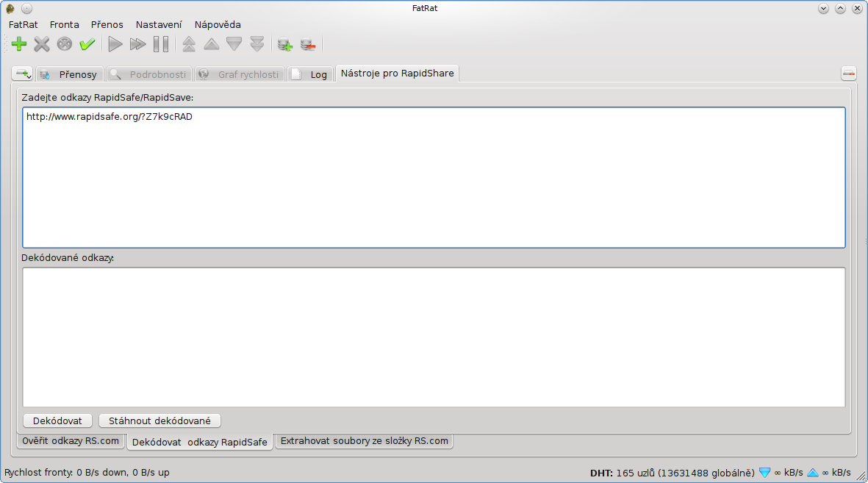The height and width of the screenshot is (483, 868).
Task: Click the force resume double arrow icon
Action: pyautogui.click(x=138, y=44)
